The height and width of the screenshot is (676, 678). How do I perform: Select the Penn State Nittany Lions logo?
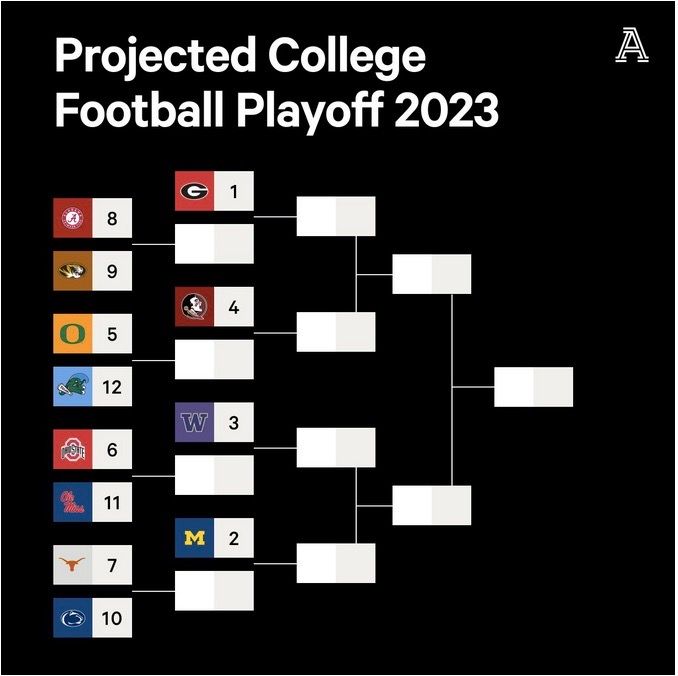coord(73,618)
